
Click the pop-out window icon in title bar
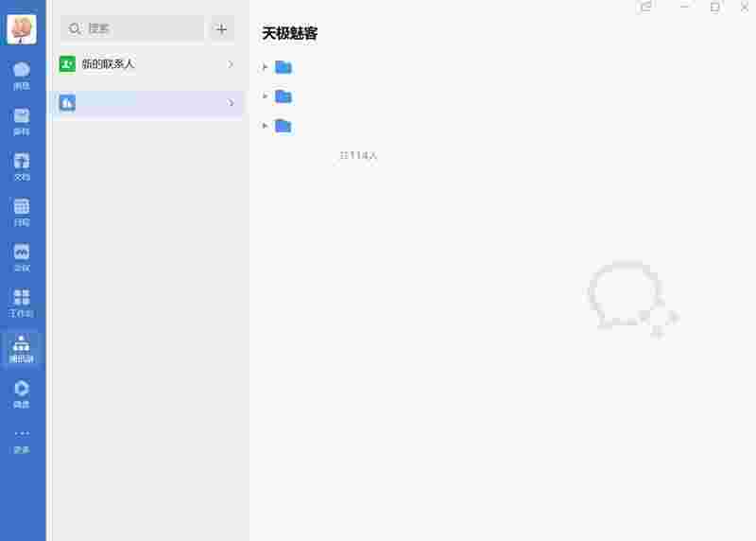pos(646,7)
